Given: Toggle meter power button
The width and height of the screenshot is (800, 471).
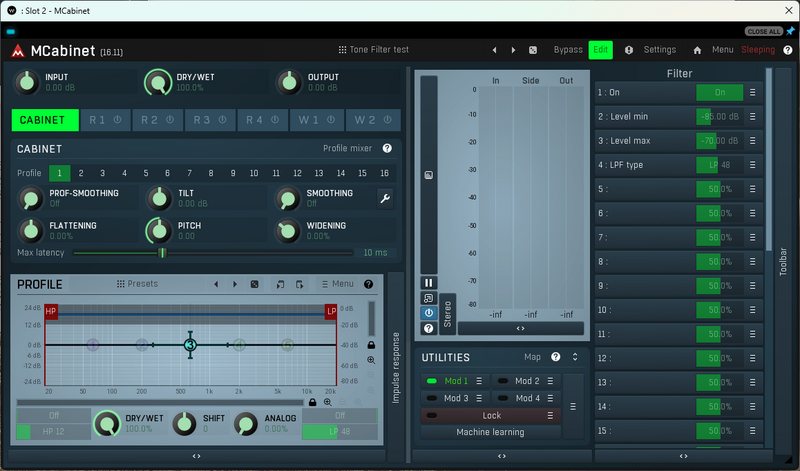Looking at the screenshot, I should pyautogui.click(x=429, y=313).
